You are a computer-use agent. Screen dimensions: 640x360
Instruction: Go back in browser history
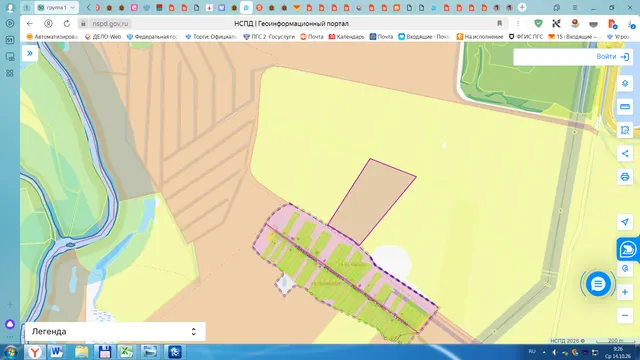pyautogui.click(x=30, y=24)
